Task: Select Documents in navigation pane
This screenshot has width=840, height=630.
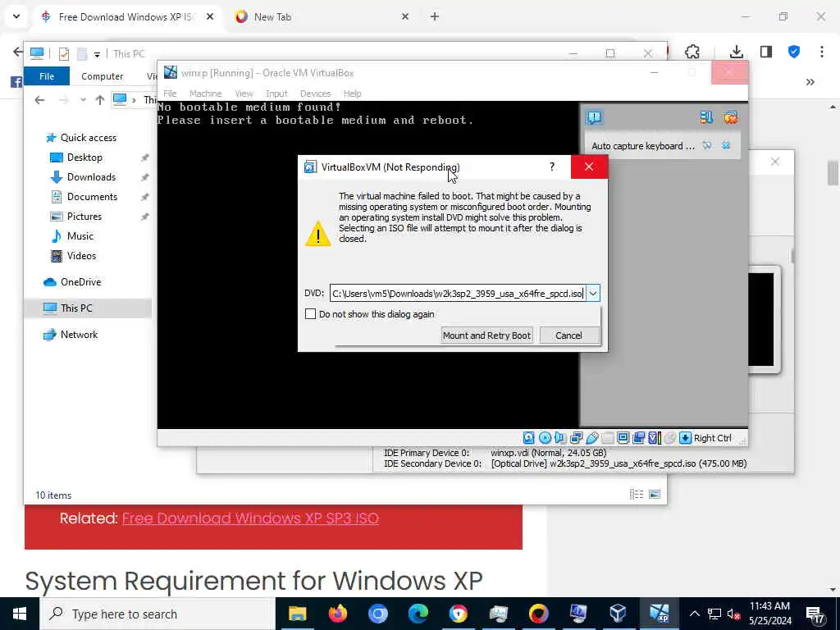Action: 92,197
